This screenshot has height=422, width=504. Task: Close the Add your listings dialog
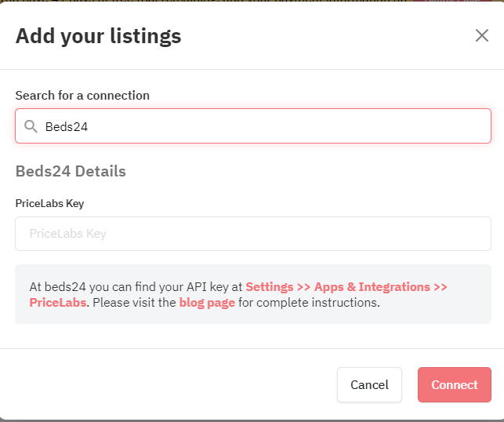482,35
